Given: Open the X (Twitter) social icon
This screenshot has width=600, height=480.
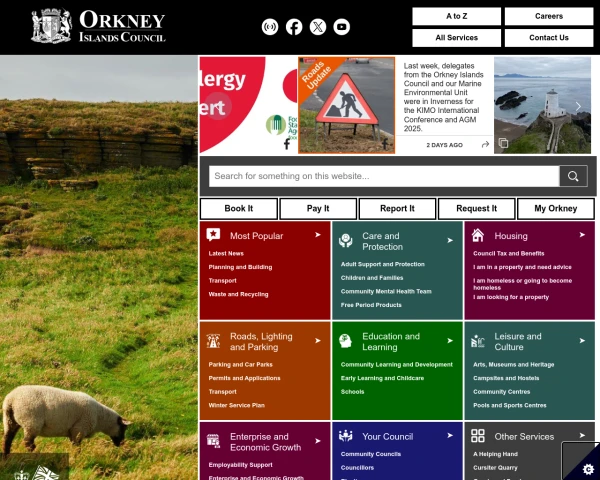Looking at the screenshot, I should (x=318, y=27).
